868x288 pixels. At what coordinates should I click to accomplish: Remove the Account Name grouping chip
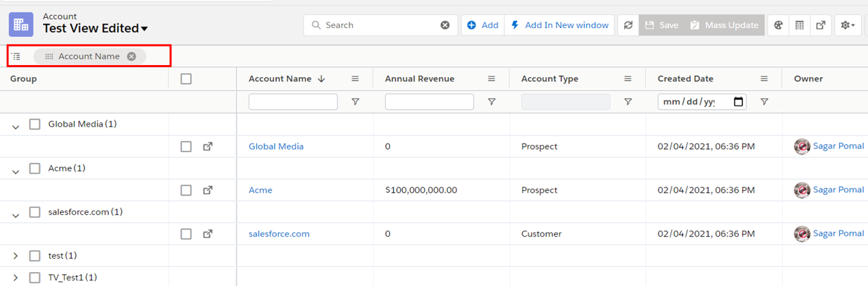[x=132, y=57]
